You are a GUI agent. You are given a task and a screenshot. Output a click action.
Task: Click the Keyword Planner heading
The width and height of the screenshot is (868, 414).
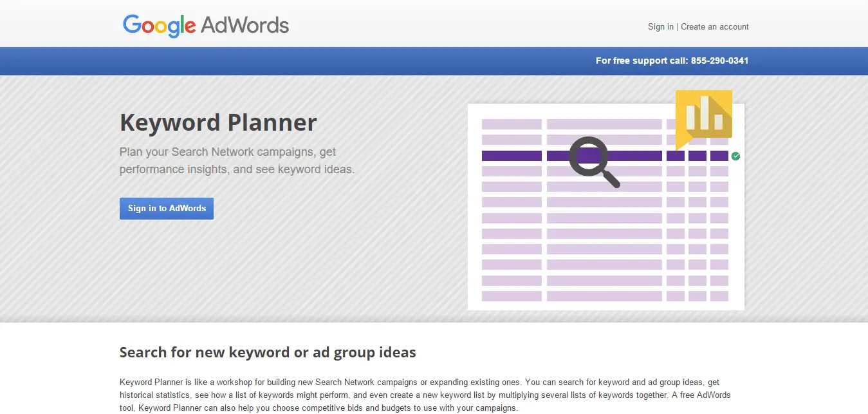218,122
